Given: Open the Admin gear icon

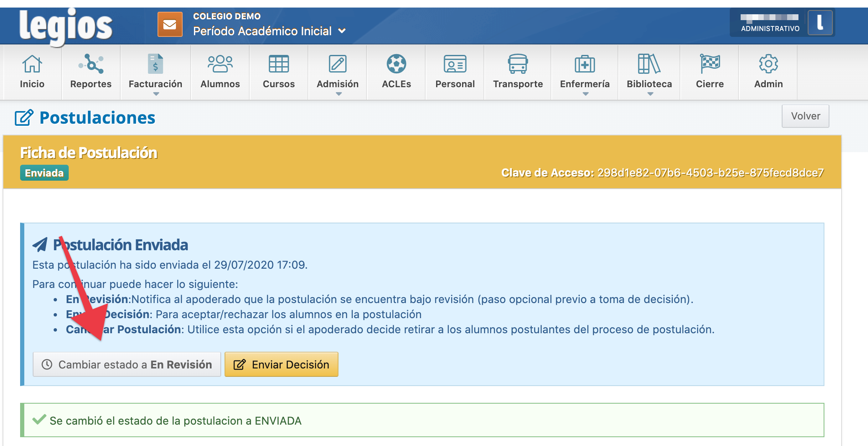Looking at the screenshot, I should pos(768,64).
